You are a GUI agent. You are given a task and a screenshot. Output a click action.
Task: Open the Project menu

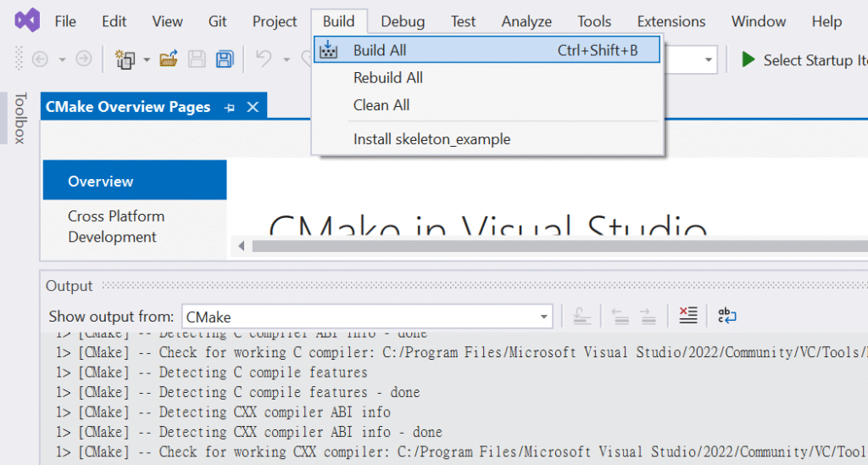(x=275, y=21)
